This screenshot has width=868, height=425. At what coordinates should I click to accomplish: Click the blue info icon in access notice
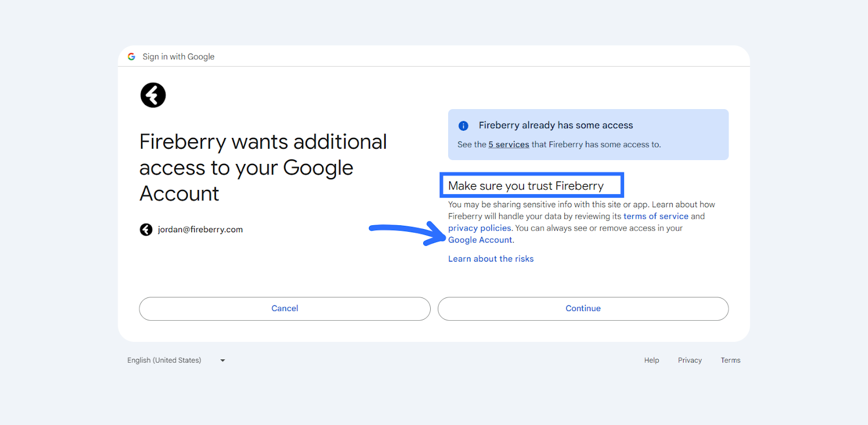(463, 126)
